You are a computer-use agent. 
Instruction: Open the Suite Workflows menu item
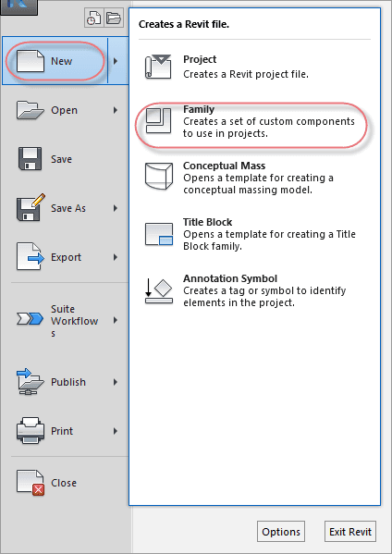point(66,320)
